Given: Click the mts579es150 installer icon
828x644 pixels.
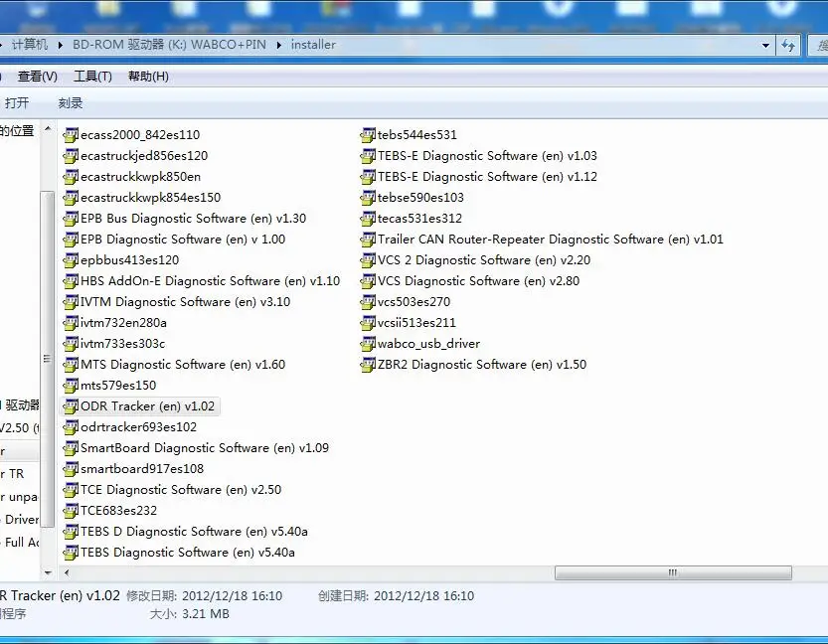Looking at the screenshot, I should coord(71,386).
